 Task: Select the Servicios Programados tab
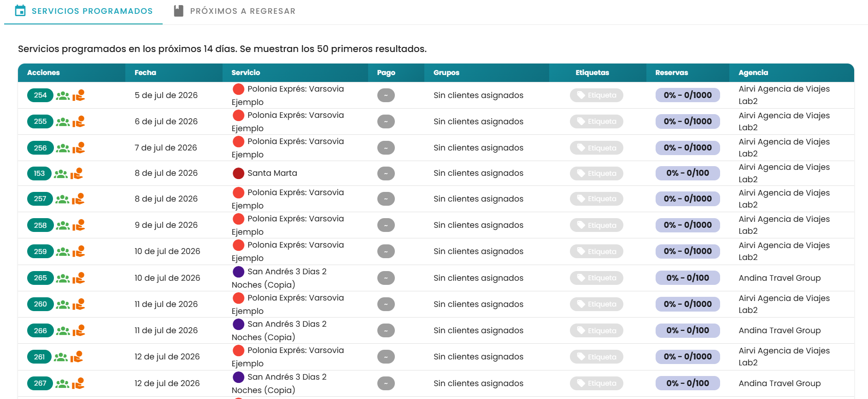83,11
